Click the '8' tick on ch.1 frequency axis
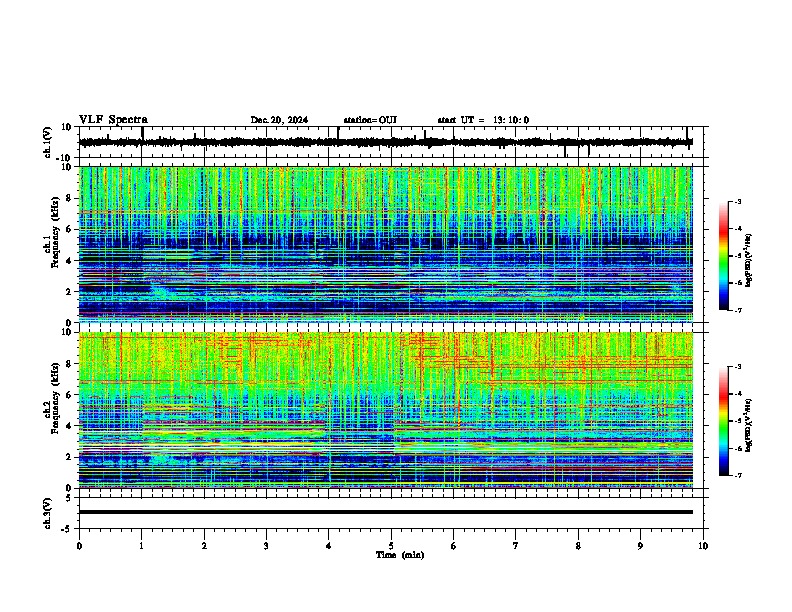 click(70, 198)
